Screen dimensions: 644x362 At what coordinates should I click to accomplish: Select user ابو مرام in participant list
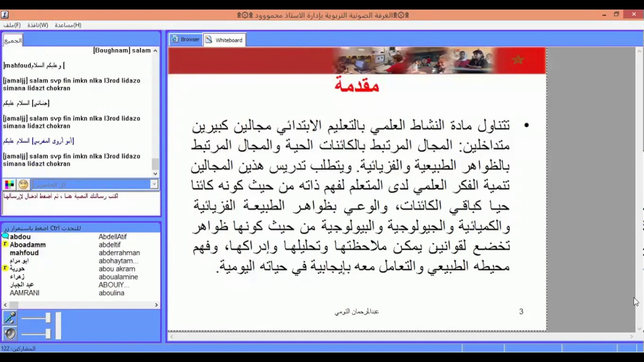[19, 260]
